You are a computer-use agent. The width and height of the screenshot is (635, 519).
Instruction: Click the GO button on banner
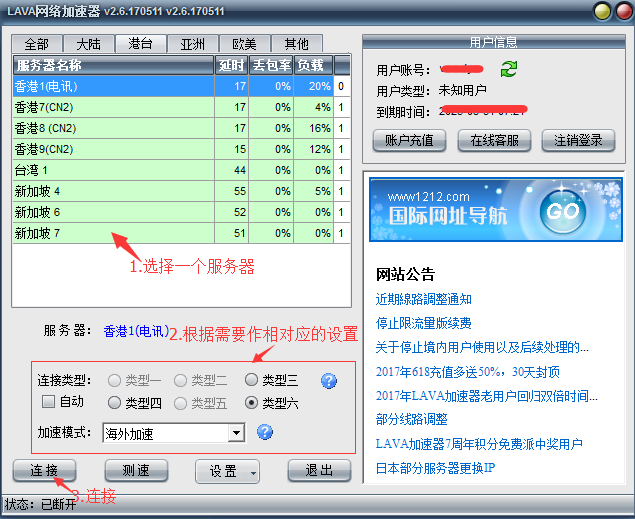pos(563,211)
